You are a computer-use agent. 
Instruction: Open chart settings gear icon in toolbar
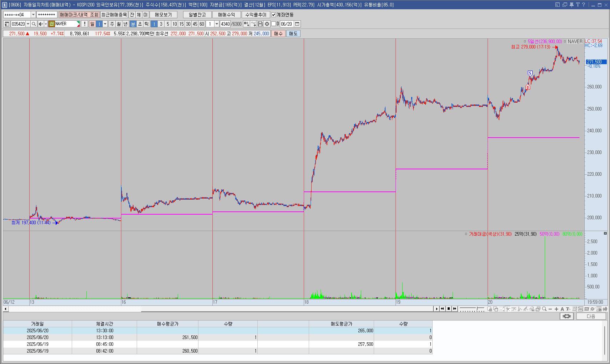[x=267, y=24]
